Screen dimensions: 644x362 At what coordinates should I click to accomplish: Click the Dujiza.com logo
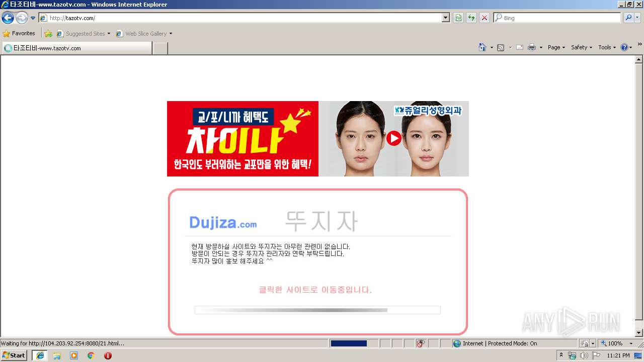tap(223, 222)
